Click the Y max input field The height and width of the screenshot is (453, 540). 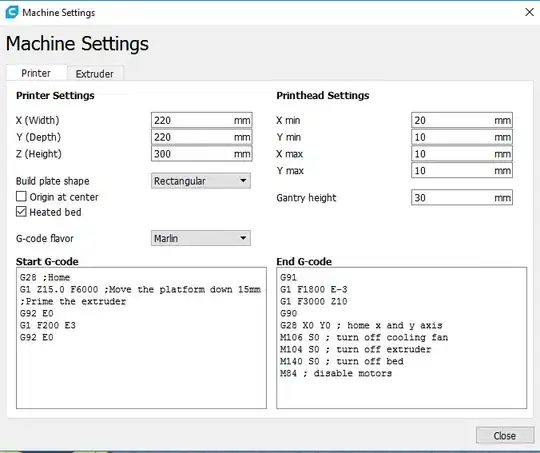pyautogui.click(x=462, y=171)
